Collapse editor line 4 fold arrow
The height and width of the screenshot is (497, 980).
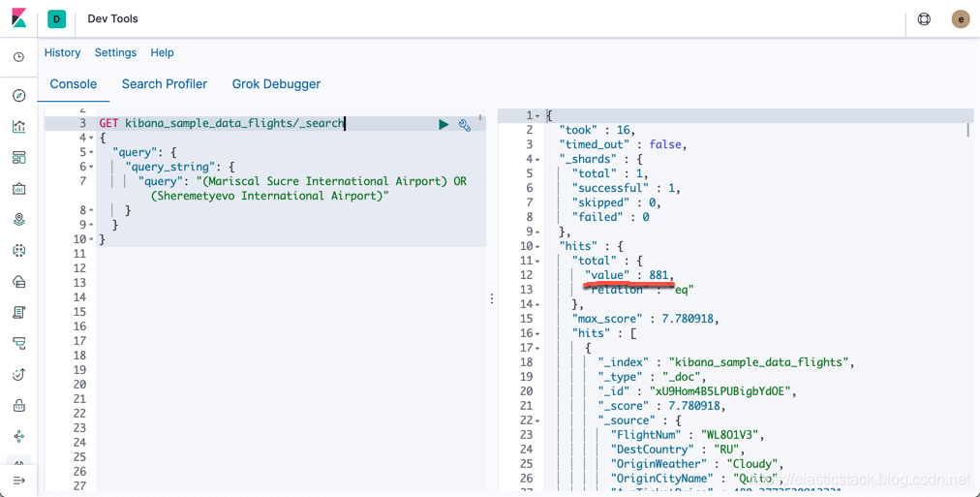tap(91, 139)
